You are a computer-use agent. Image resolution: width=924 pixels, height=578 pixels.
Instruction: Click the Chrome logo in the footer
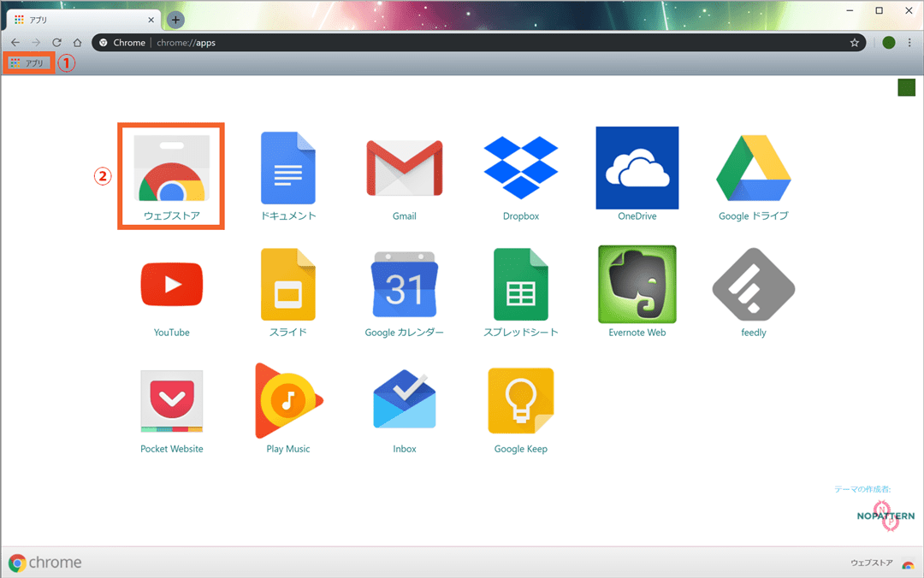(44, 563)
